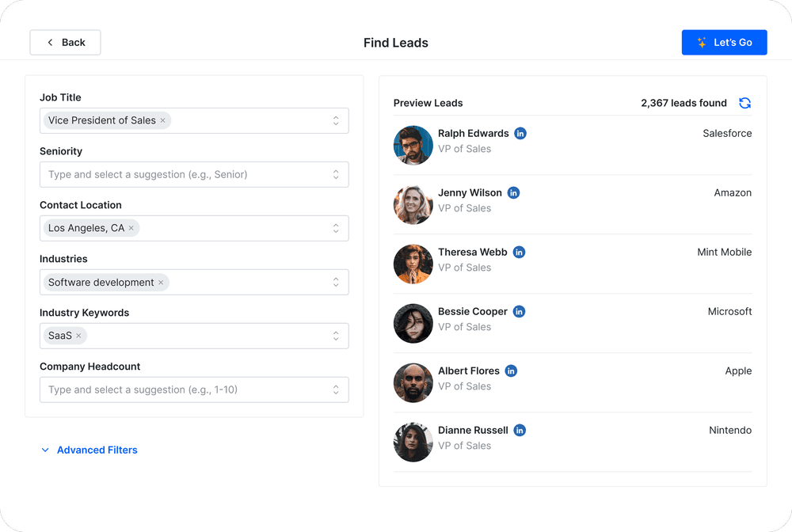
Task: Click the Back button
Action: coord(65,43)
